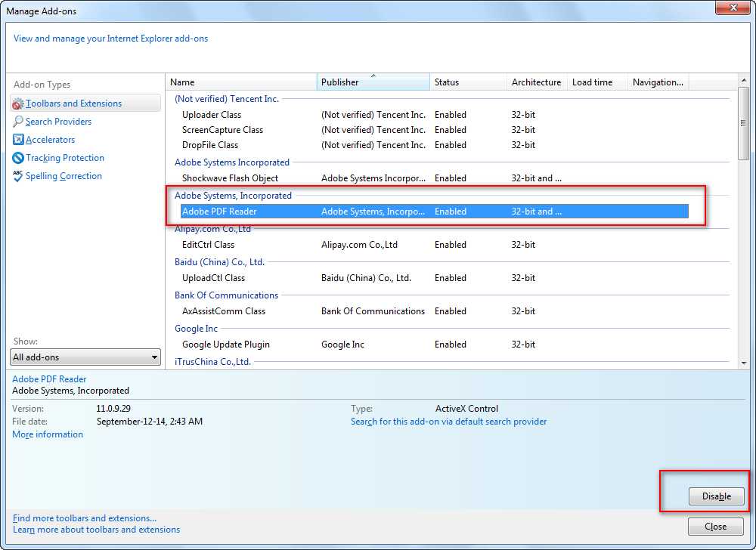
Task: Open the Show All add-ons dropdown
Action: point(85,357)
